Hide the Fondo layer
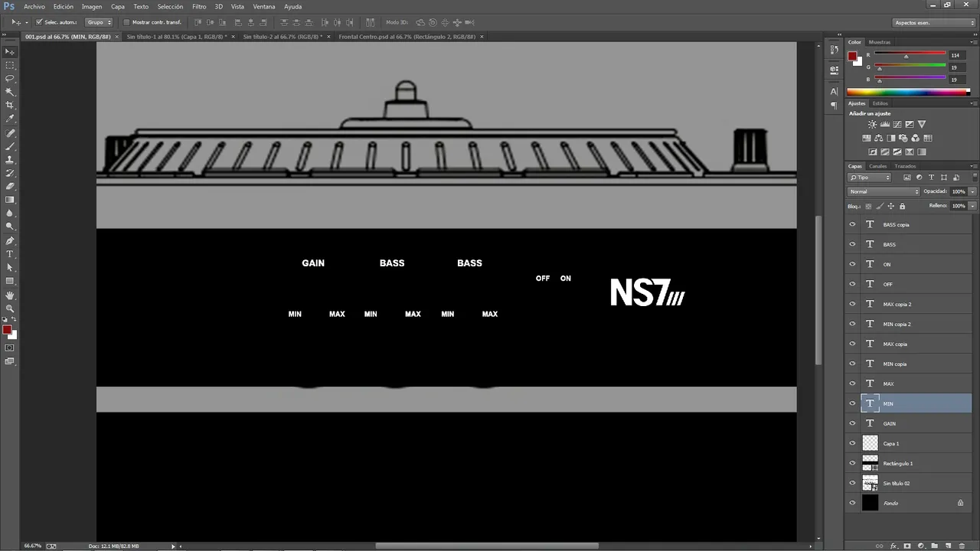This screenshot has height=551, width=980. [852, 503]
